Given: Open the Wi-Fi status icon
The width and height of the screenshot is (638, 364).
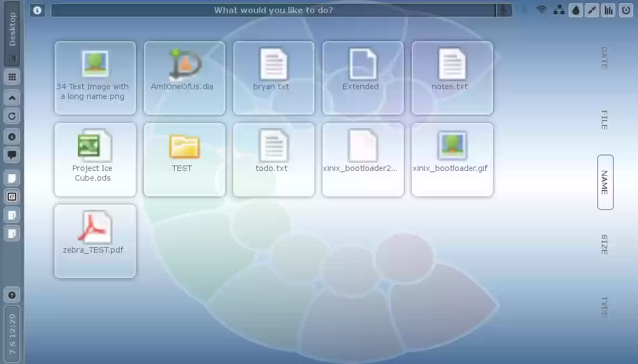Looking at the screenshot, I should coord(541,10).
